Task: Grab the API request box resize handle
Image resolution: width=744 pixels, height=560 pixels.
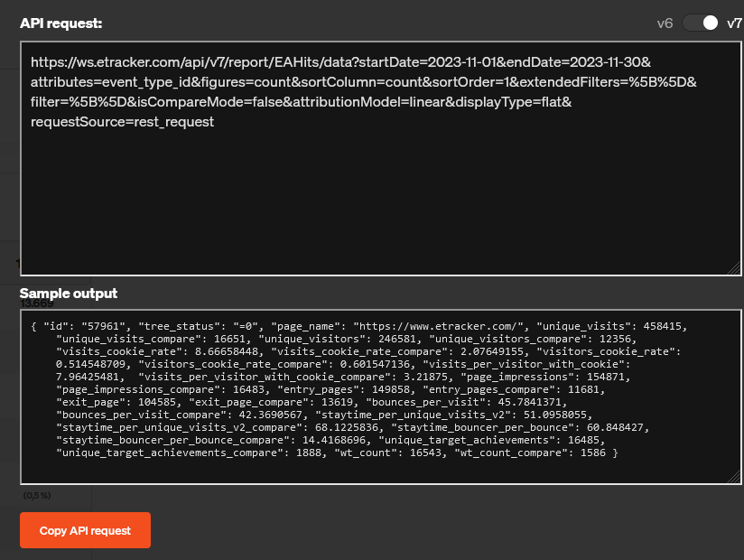Action: coord(735,268)
